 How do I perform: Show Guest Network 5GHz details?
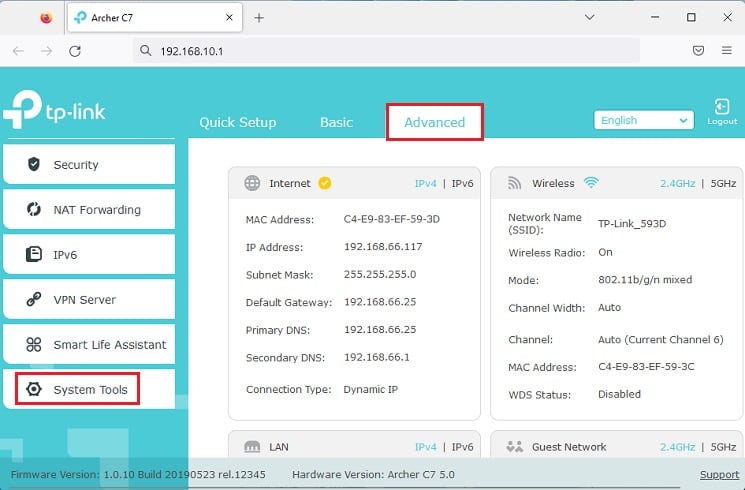(723, 447)
